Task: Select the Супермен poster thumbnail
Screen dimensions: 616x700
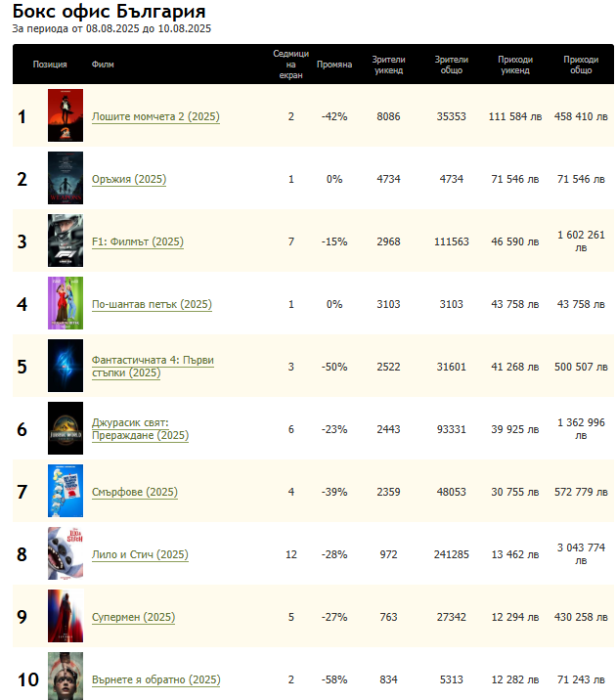Action: 66,616
